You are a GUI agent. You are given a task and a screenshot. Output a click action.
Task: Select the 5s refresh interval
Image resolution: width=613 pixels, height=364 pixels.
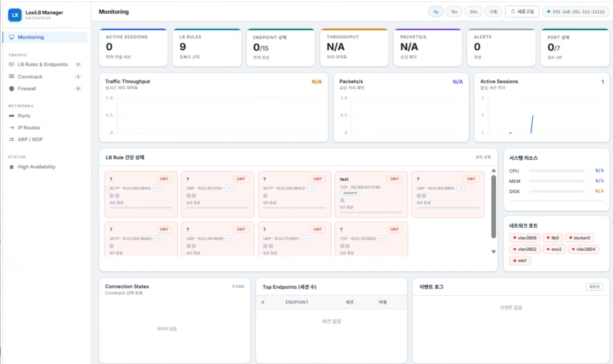436,11
